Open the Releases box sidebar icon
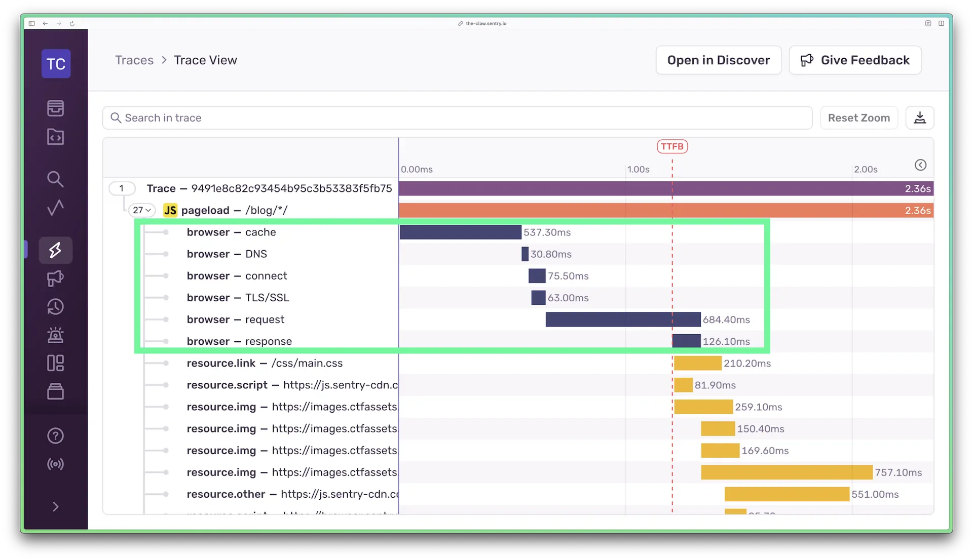The image size is (973, 560). [55, 391]
